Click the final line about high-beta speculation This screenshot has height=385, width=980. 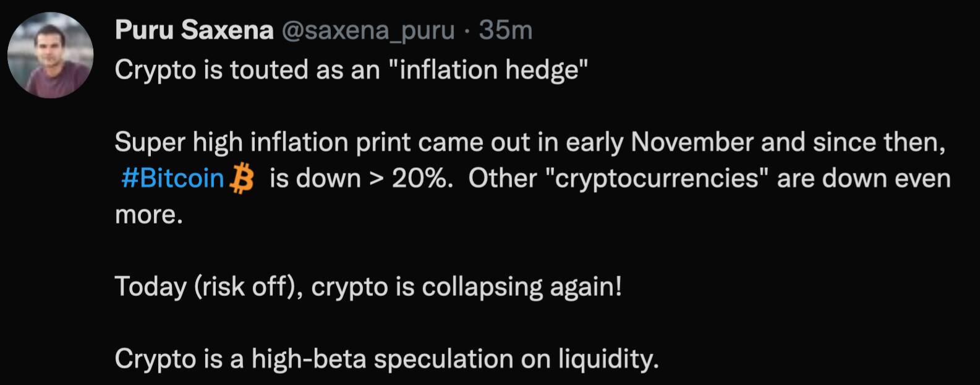click(387, 360)
